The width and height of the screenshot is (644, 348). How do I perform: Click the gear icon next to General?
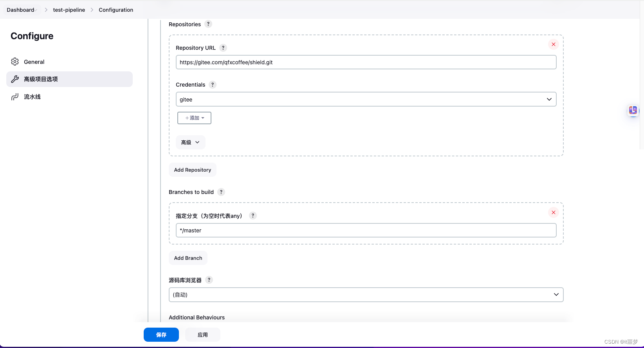pyautogui.click(x=15, y=62)
